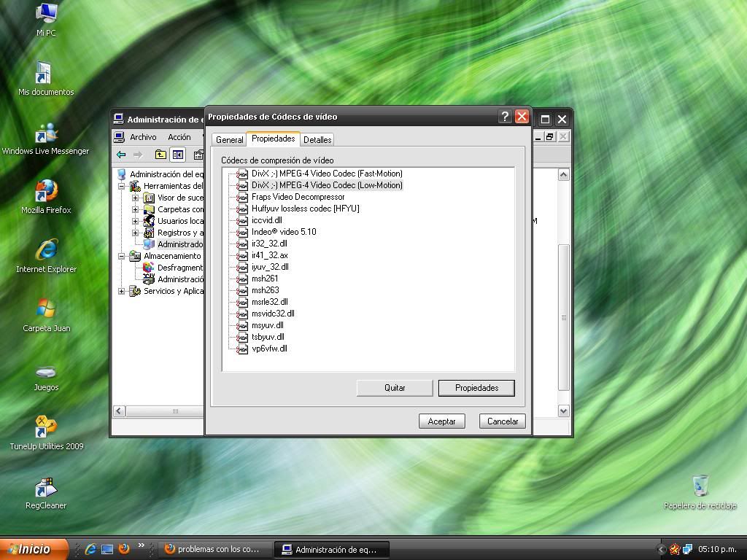The height and width of the screenshot is (560, 747).
Task: Open the Archivo menu
Action: coord(143,137)
